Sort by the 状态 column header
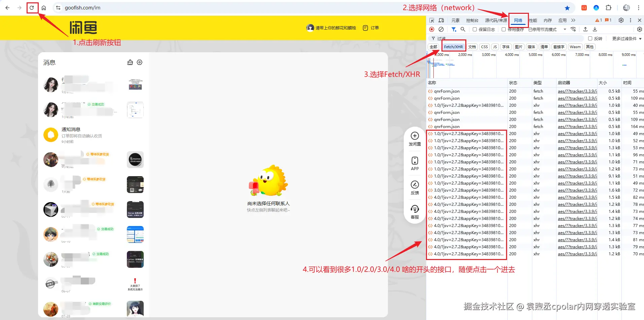The image size is (644, 320). tap(520, 83)
